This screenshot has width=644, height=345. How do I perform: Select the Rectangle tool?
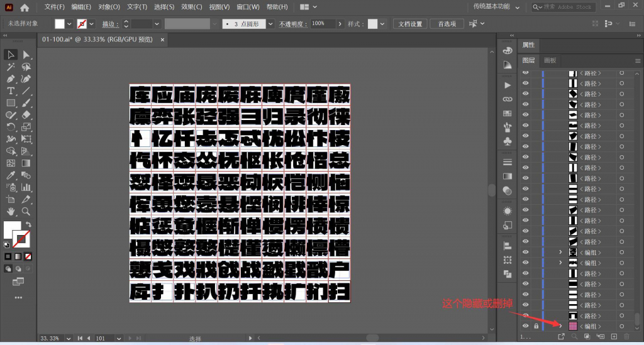pyautogui.click(x=11, y=103)
